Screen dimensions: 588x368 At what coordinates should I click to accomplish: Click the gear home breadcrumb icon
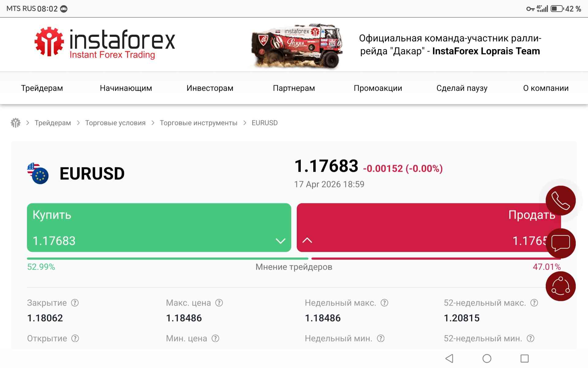(x=15, y=123)
